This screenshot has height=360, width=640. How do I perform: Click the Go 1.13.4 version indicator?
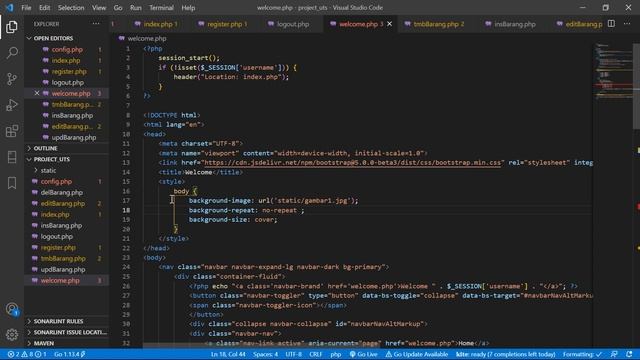click(x=69, y=354)
